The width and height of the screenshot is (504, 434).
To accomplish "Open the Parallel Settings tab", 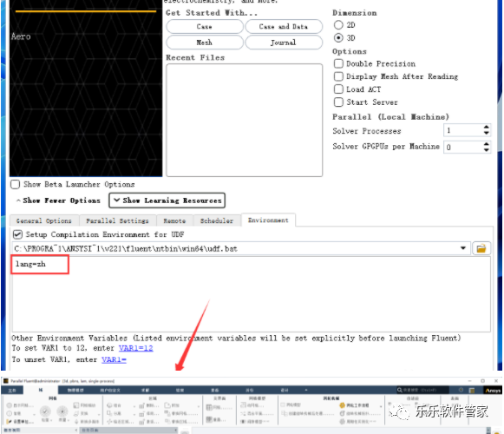I will coord(118,220).
